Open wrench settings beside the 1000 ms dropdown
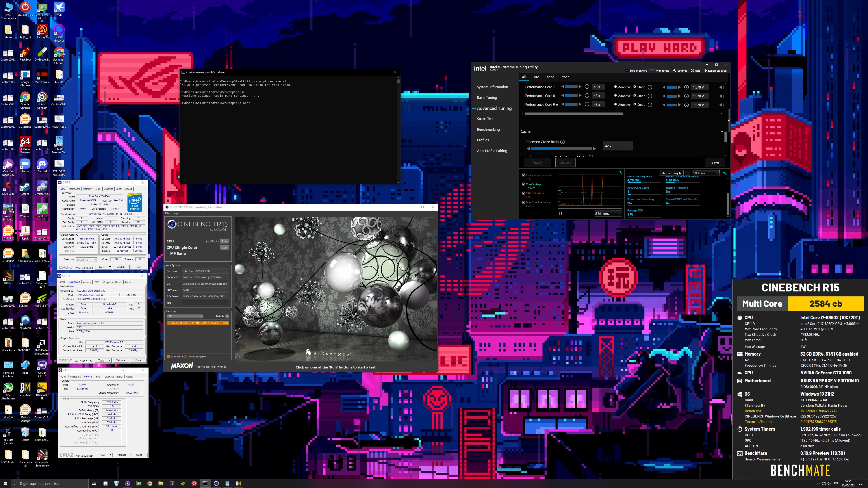868x488 pixels. [725, 173]
